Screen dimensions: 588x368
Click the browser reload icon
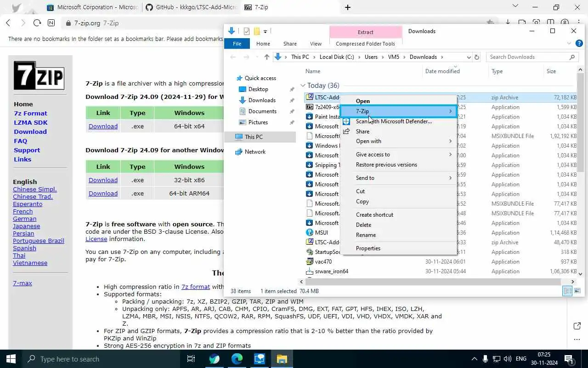point(37,23)
